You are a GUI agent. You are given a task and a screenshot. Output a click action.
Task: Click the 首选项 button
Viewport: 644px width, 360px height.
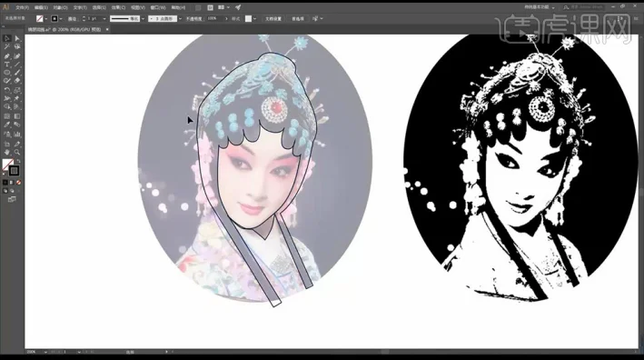pyautogui.click(x=298, y=19)
